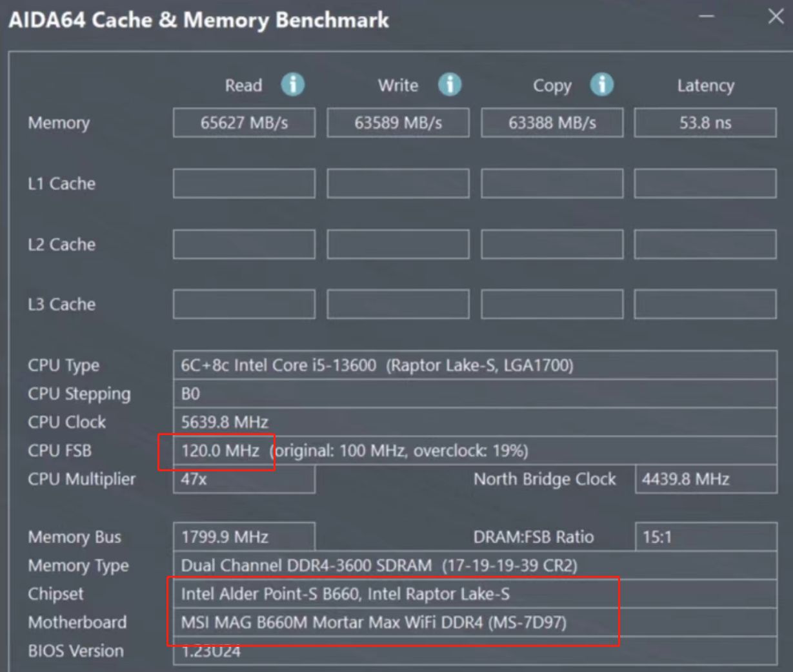Click the empty L3 Cache Latency field
The image size is (793, 672).
(x=705, y=303)
